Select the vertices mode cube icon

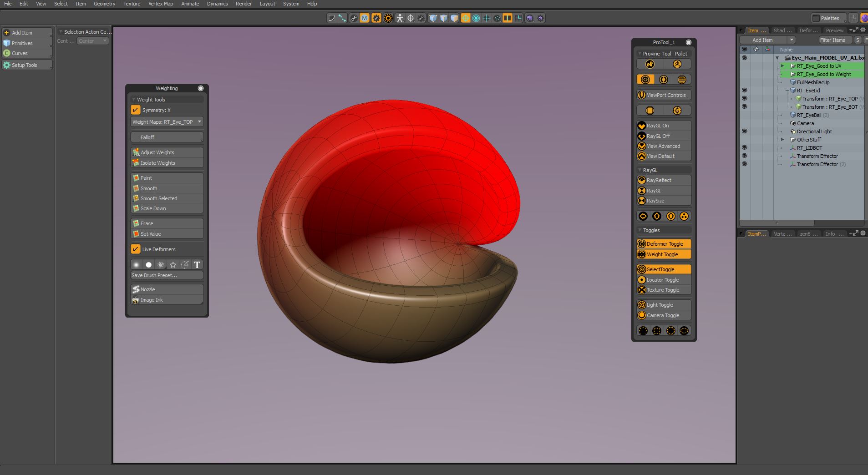click(x=432, y=18)
